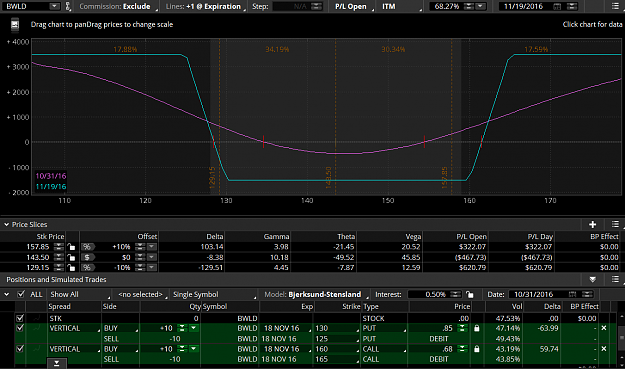Toggle the lock for the 129.15 slice
The width and height of the screenshot is (625, 369).
tap(71, 267)
